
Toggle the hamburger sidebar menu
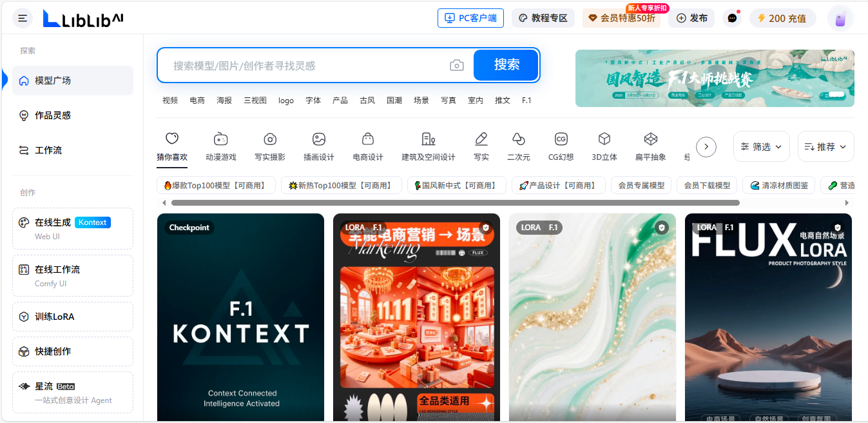tap(23, 18)
